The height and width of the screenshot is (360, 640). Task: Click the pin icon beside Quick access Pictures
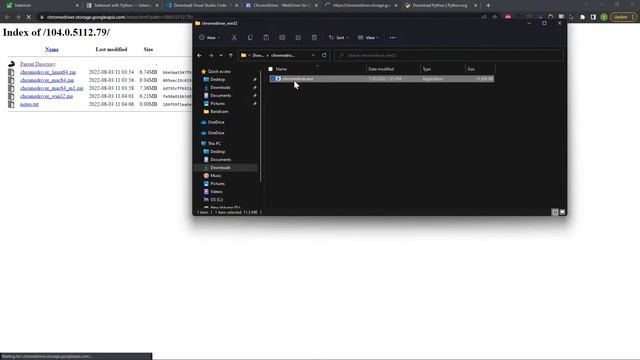tap(255, 104)
